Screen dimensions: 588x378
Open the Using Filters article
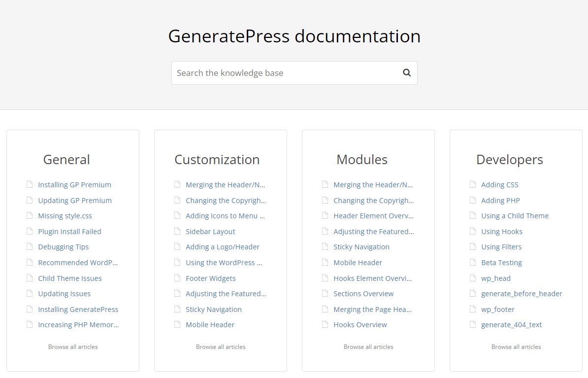(501, 247)
